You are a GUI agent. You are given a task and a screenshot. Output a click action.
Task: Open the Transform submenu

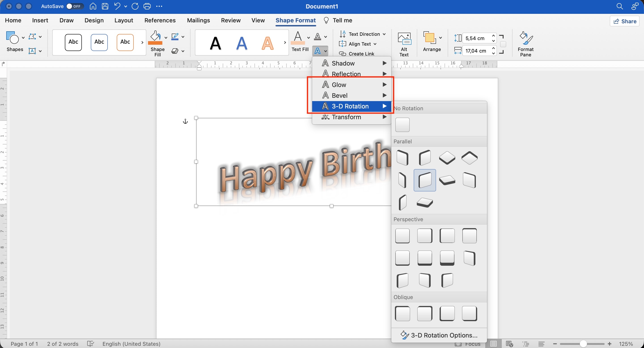pyautogui.click(x=352, y=117)
